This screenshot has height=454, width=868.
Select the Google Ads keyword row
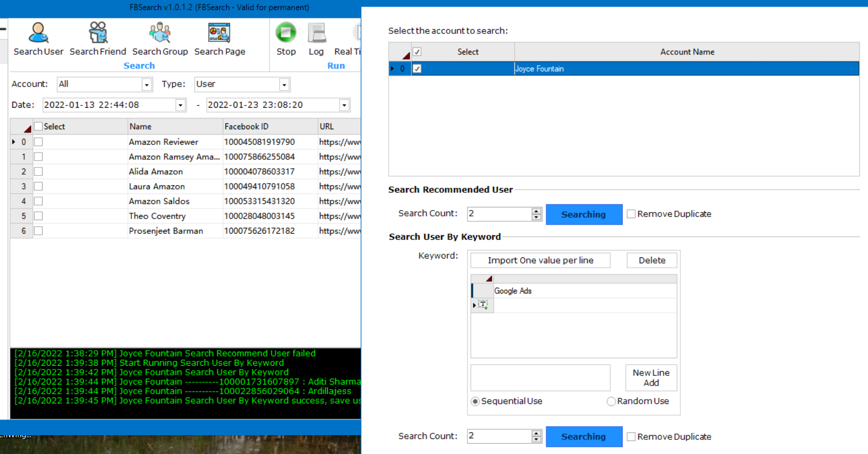[x=584, y=291]
